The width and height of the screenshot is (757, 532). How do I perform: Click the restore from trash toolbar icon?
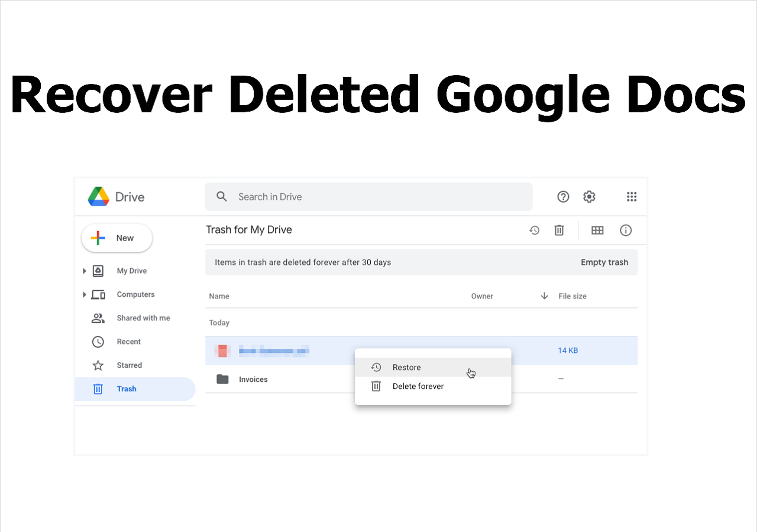pyautogui.click(x=534, y=230)
